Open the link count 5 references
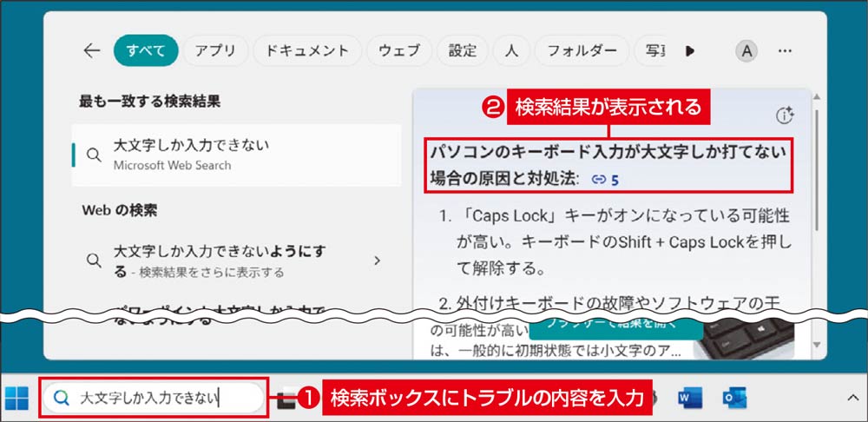The image size is (868, 422). point(605,180)
